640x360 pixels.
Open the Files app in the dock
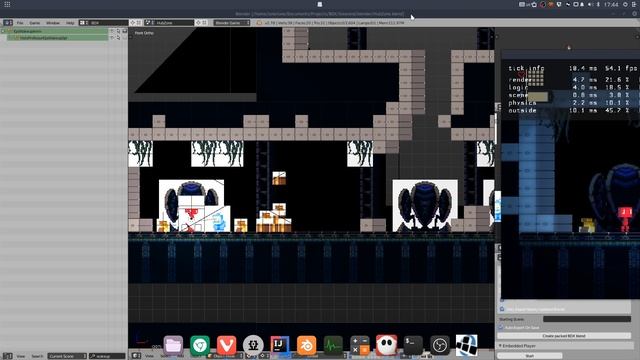[x=173, y=345]
